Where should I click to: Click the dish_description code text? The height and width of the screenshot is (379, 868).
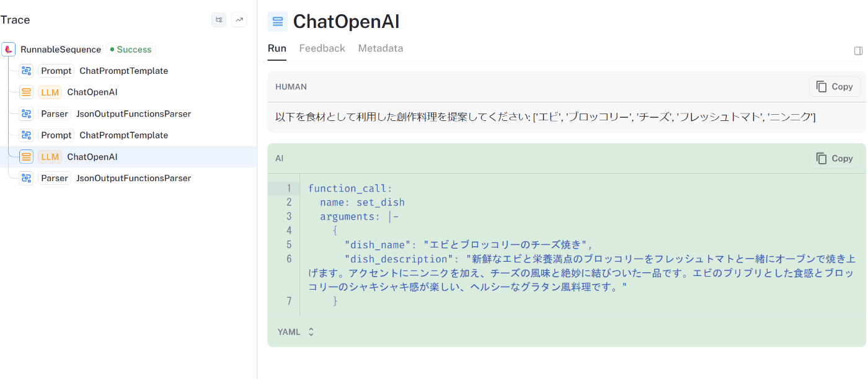582,273
